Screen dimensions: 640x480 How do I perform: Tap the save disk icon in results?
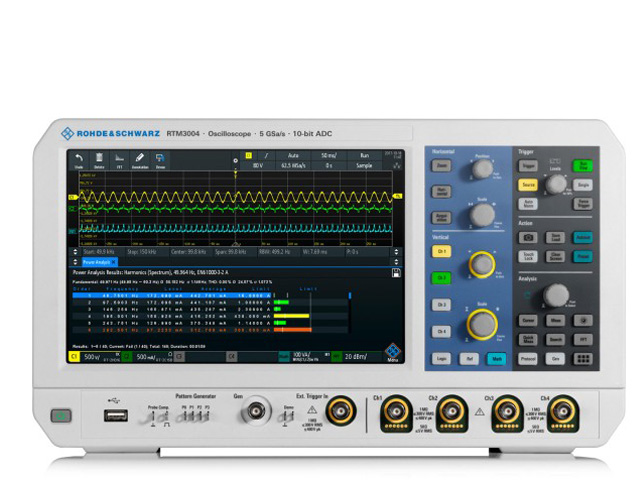(397, 272)
